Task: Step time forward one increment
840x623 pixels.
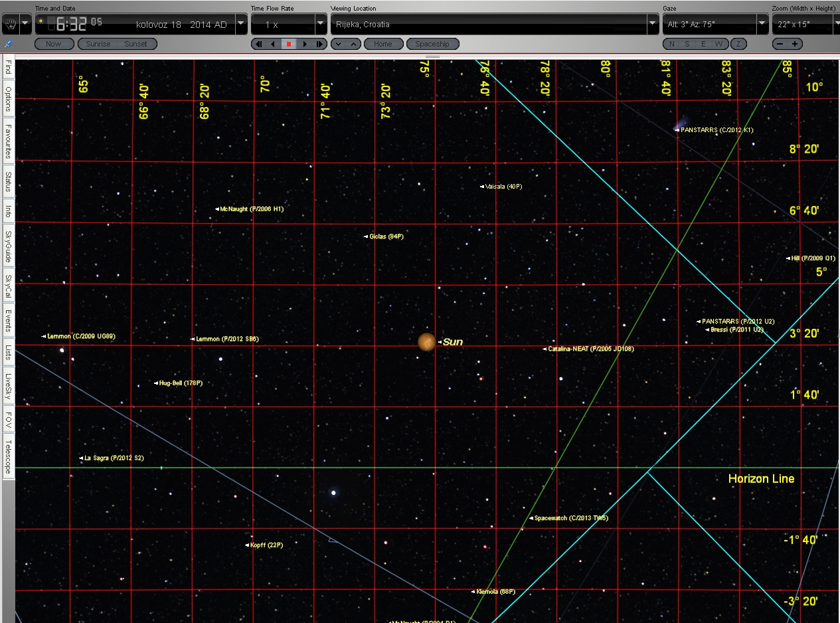Action: (320, 44)
